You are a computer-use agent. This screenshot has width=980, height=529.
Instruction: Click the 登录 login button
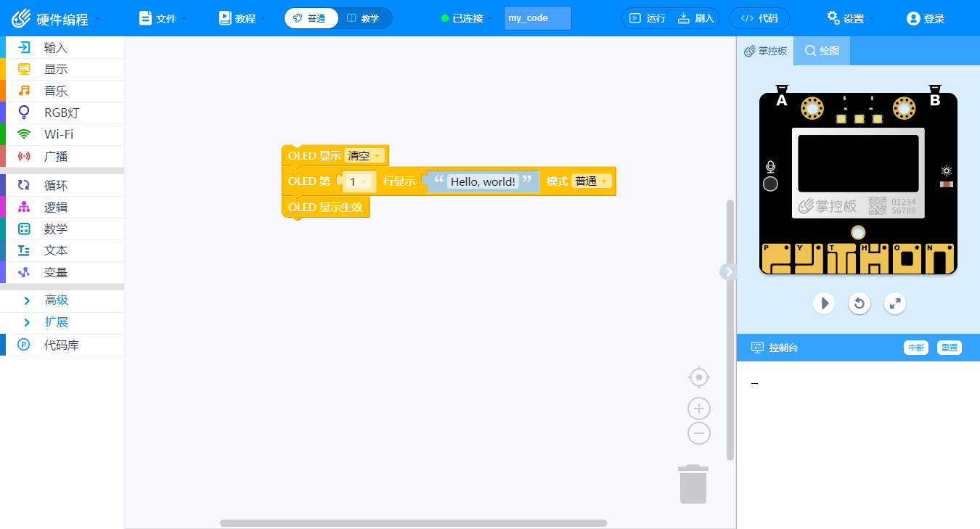click(x=926, y=18)
